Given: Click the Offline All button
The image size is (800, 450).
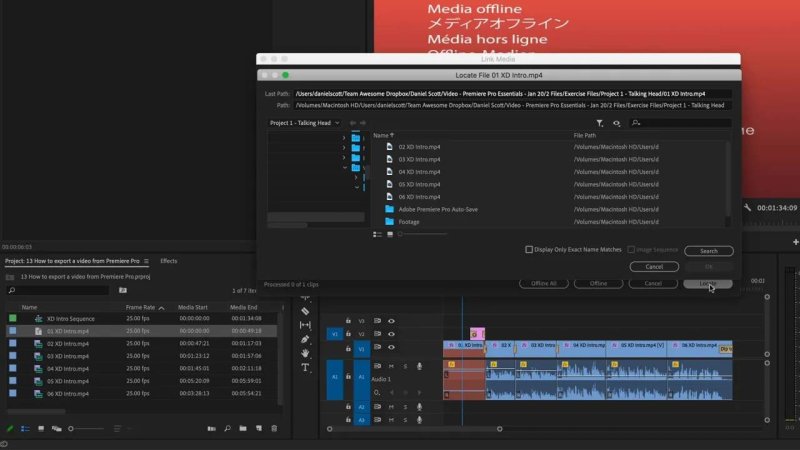Looking at the screenshot, I should point(543,284).
